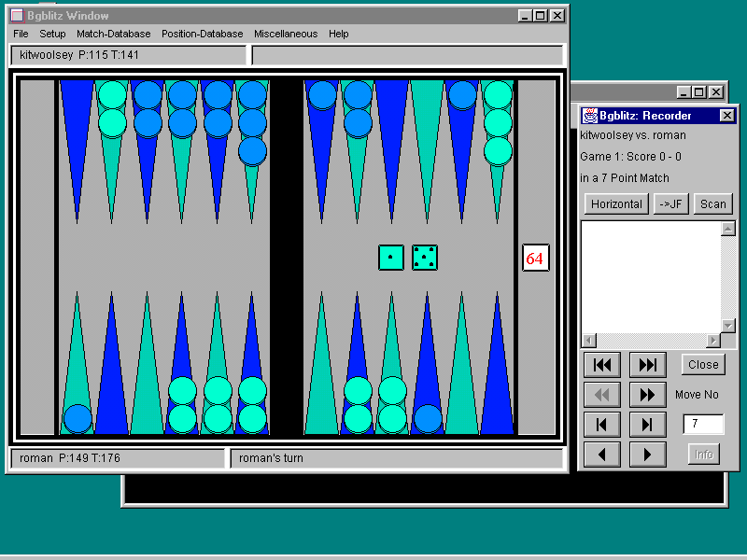Image resolution: width=747 pixels, height=560 pixels.
Task: Click the Bgblitz Recorder title bar icon
Action: (590, 115)
